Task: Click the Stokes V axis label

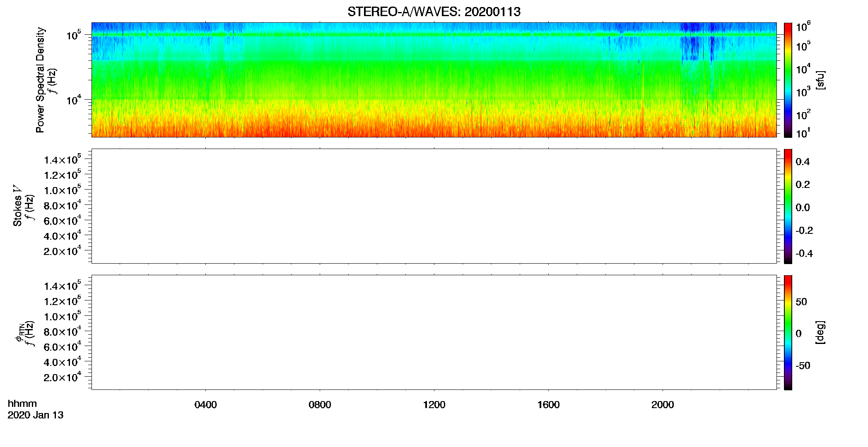Action: [x=17, y=206]
